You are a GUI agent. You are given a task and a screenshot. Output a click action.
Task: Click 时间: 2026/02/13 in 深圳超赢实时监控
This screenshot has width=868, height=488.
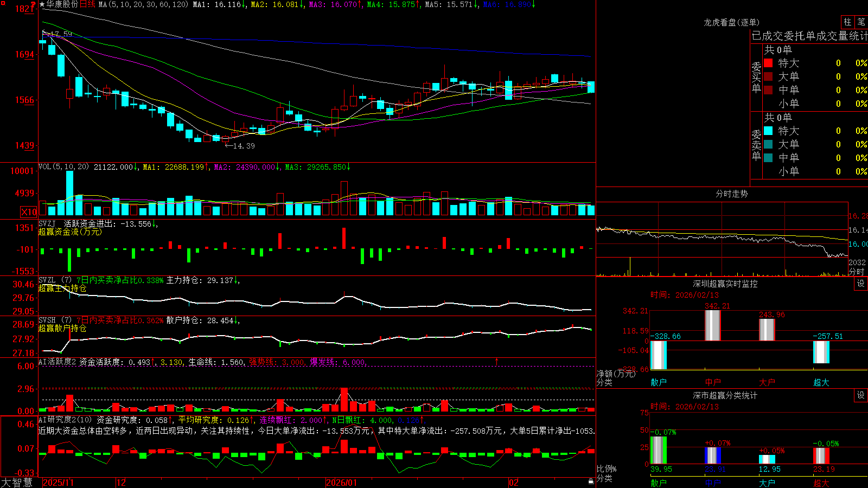685,295
